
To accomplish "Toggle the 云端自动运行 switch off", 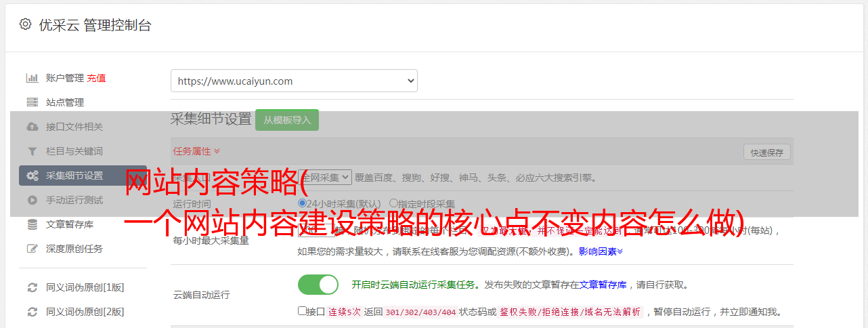I will (x=318, y=285).
